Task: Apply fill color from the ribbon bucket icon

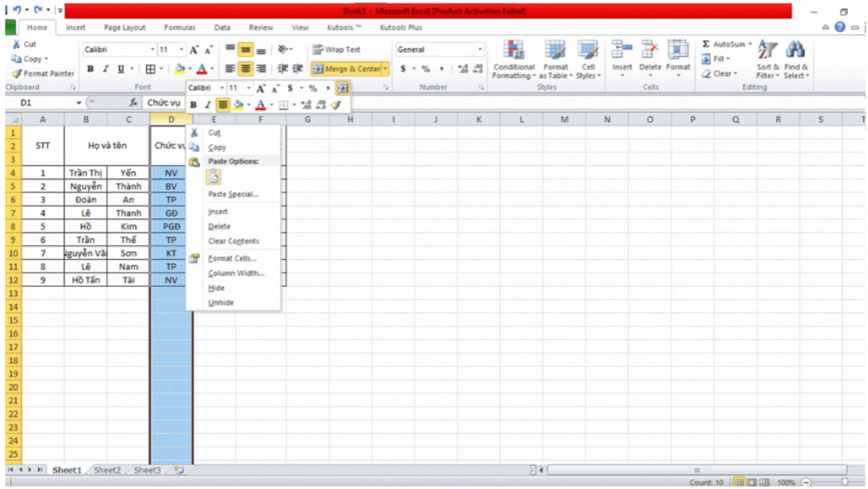Action: click(x=180, y=69)
